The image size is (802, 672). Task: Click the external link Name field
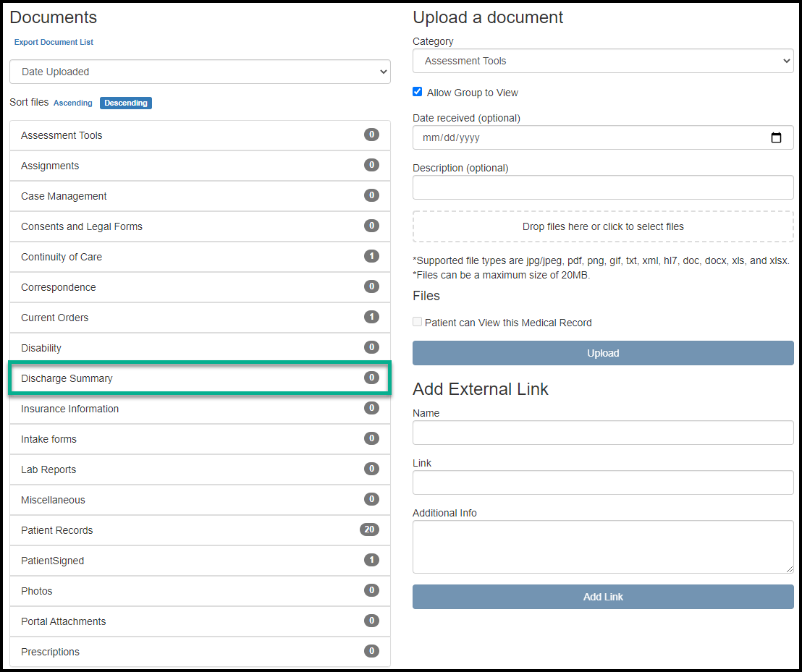(603, 433)
